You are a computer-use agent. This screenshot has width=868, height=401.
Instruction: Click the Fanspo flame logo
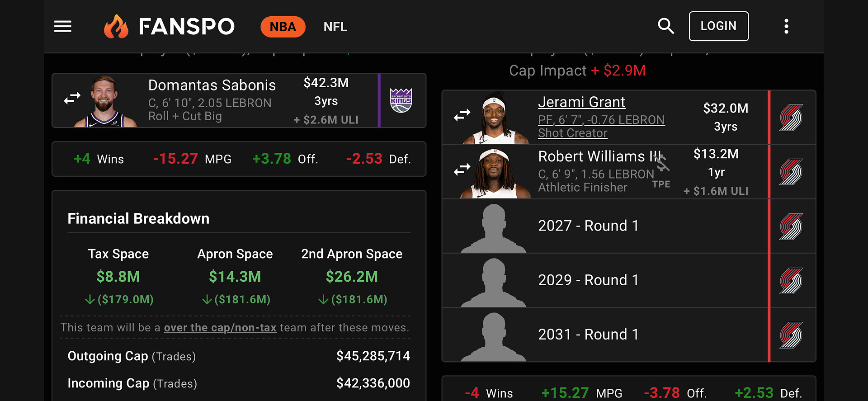pyautogui.click(x=116, y=26)
